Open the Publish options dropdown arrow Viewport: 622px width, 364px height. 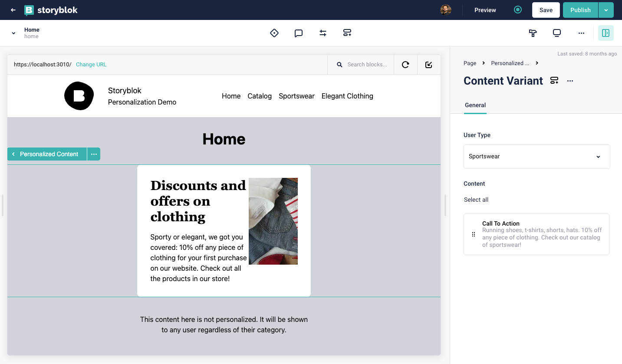pos(606,10)
